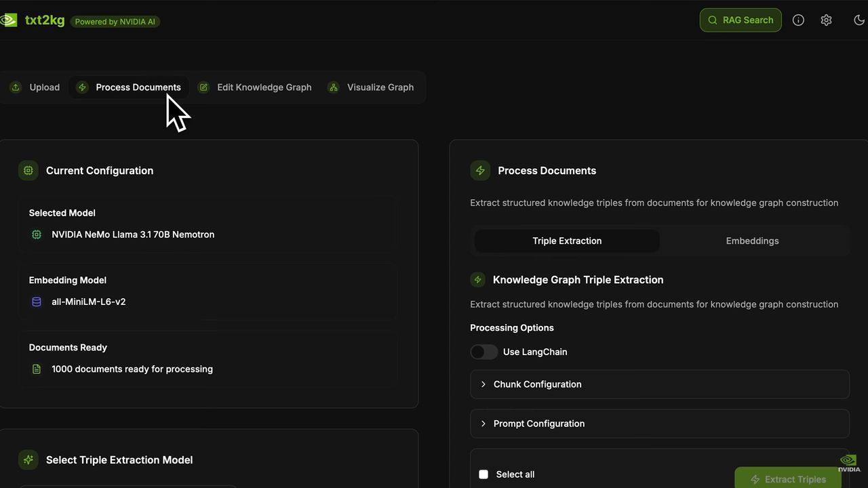The image size is (868, 488).
Task: Switch to the Embeddings tab
Action: [x=752, y=241]
